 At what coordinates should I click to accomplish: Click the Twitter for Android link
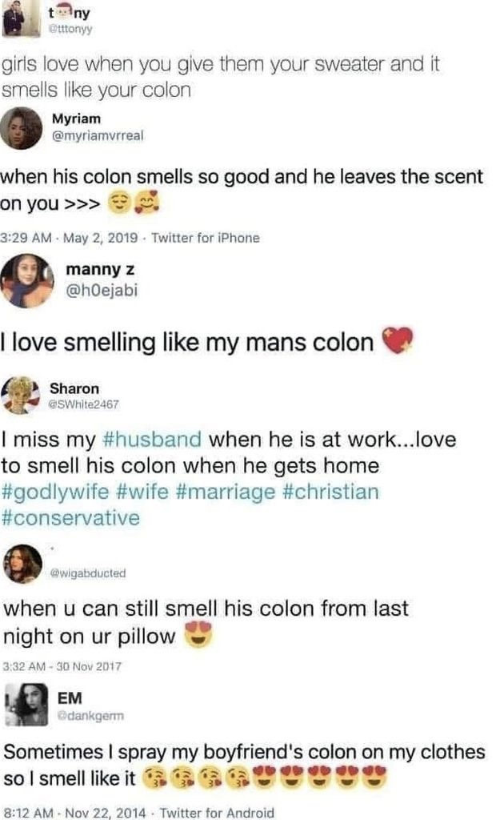click(218, 813)
